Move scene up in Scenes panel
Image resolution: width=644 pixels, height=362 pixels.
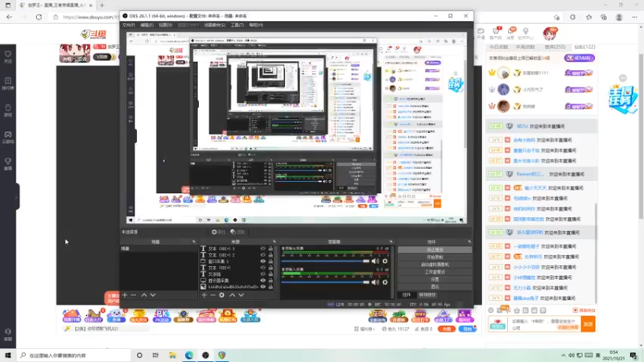point(144,295)
